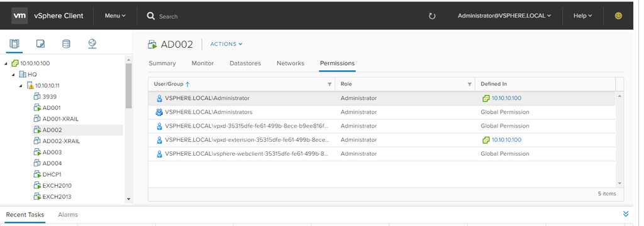Click the Role column header

click(x=405, y=84)
